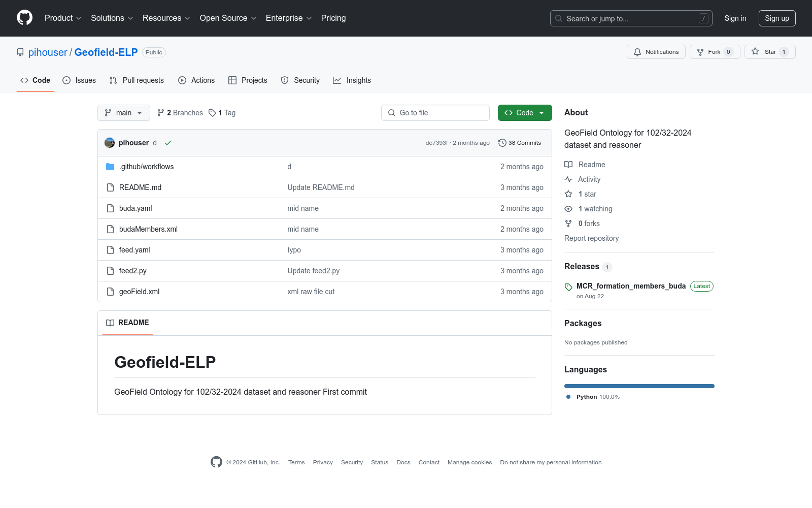Open the Open Source menu
The width and height of the screenshot is (812, 508).
tap(228, 18)
